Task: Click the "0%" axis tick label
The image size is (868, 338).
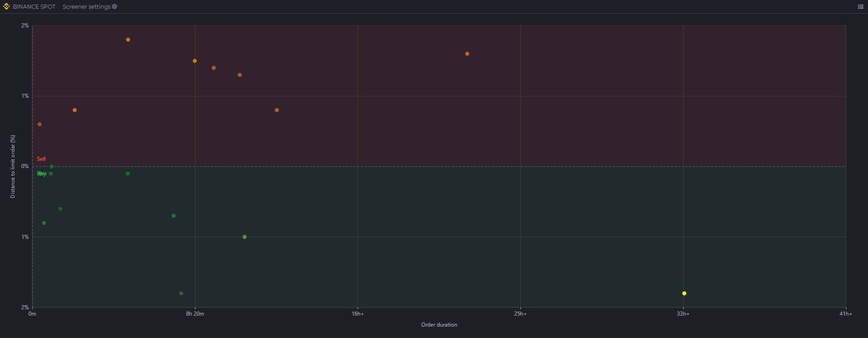Action: coord(25,166)
